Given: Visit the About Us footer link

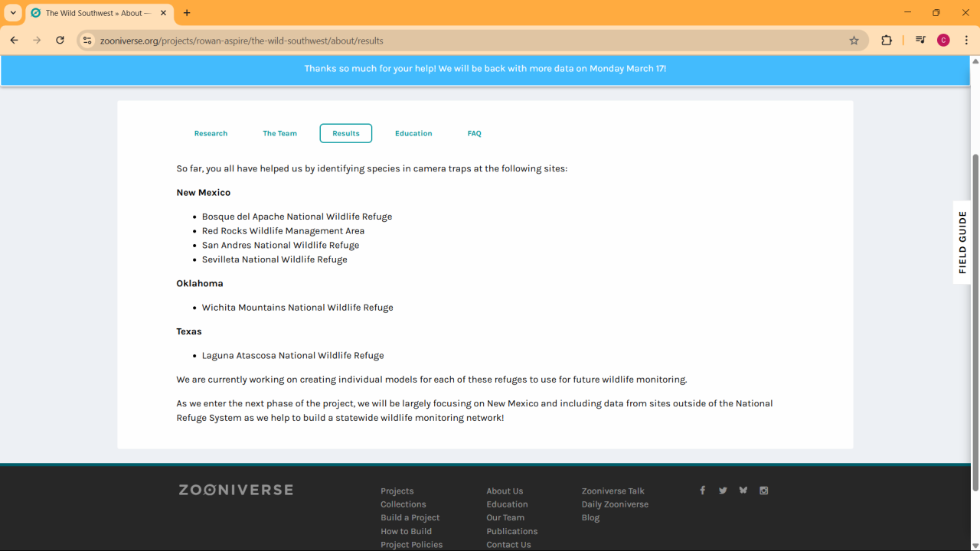Looking at the screenshot, I should [x=505, y=491].
